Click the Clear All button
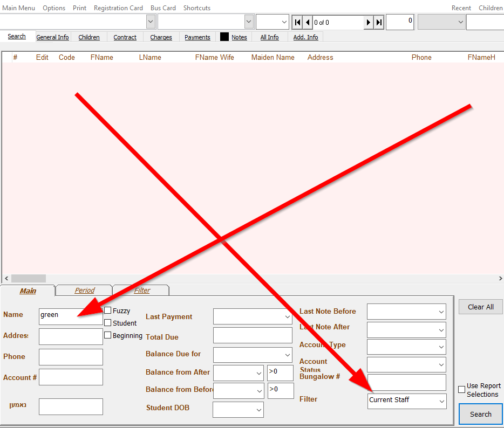This screenshot has width=504, height=428. click(x=480, y=307)
